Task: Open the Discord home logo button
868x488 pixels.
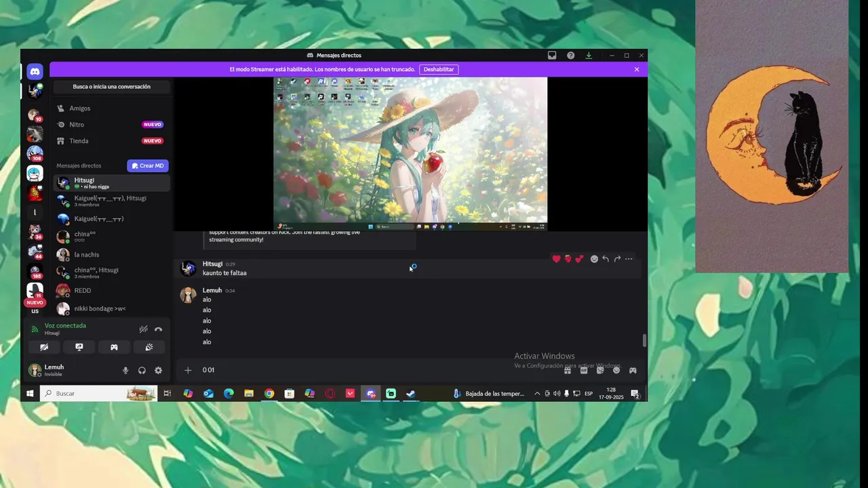Action: (x=35, y=71)
